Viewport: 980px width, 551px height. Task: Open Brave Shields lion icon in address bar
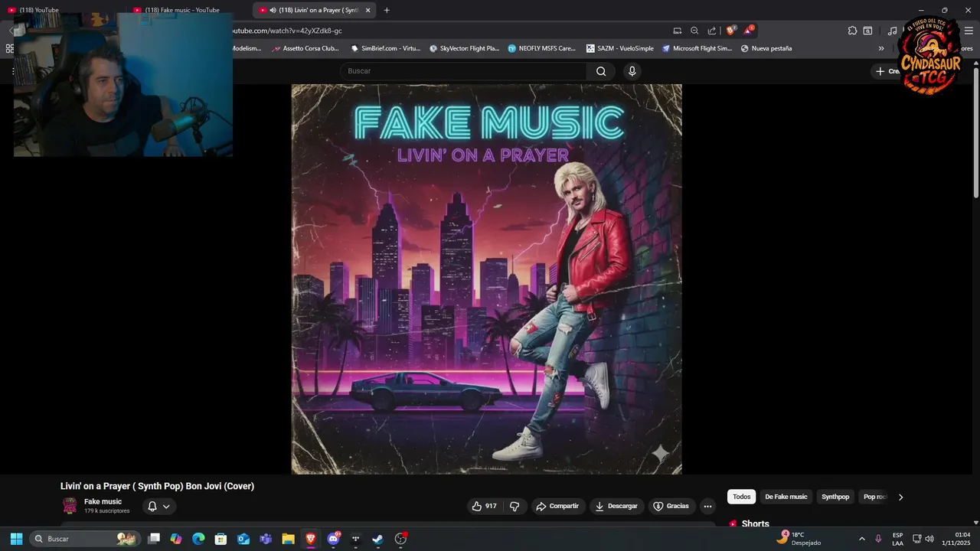(730, 31)
